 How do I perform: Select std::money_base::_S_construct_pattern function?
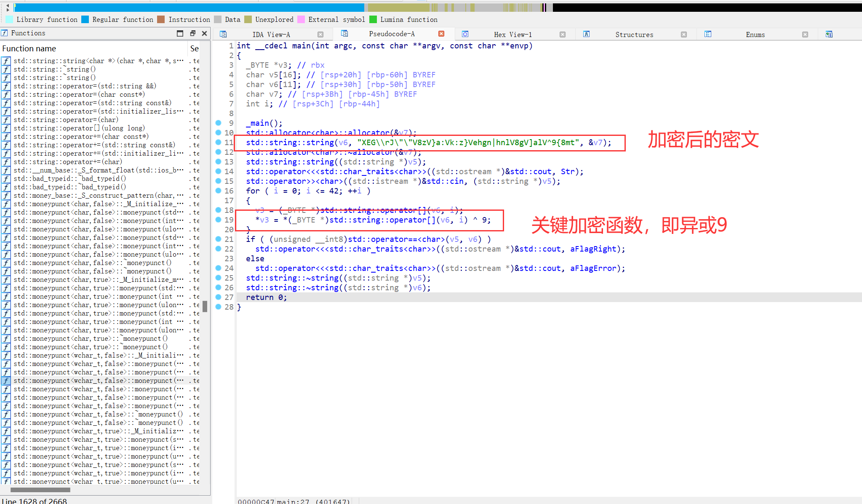point(99,195)
